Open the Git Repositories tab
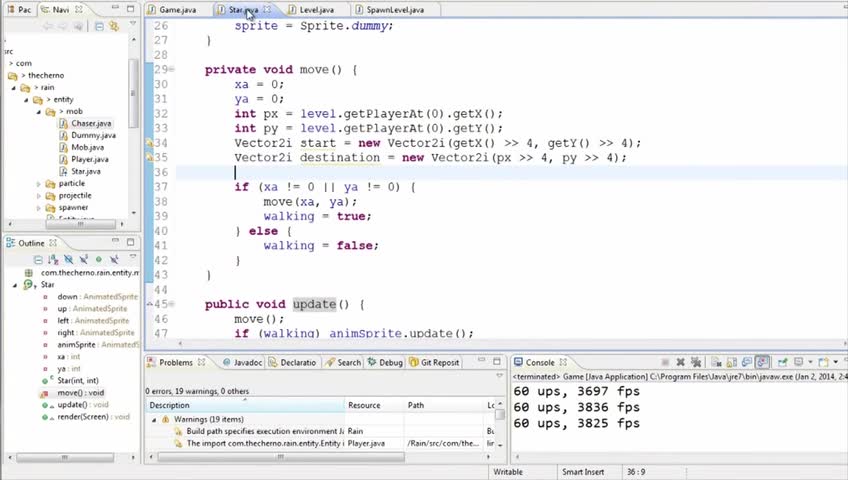This screenshot has width=848, height=480. [x=434, y=362]
